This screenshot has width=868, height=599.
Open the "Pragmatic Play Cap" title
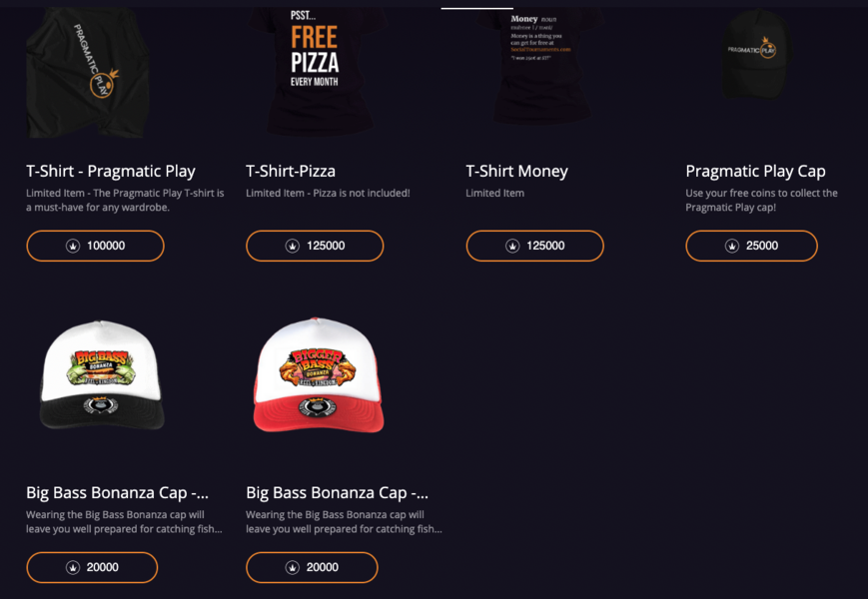click(755, 171)
